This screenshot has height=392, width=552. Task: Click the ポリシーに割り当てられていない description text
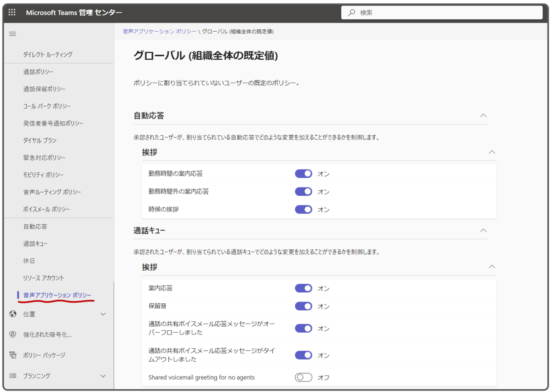tap(217, 84)
